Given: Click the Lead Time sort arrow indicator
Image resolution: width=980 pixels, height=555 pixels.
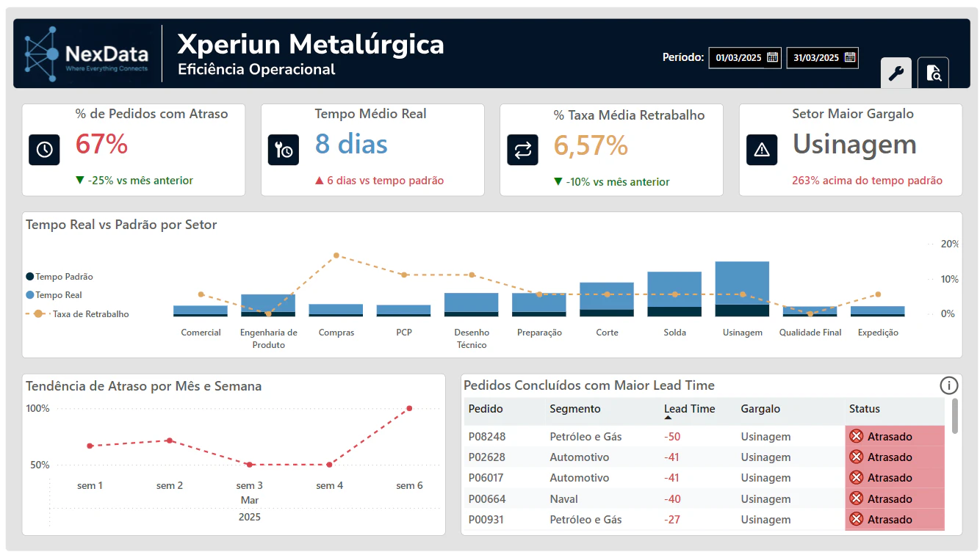Looking at the screenshot, I should pyautogui.click(x=668, y=418).
